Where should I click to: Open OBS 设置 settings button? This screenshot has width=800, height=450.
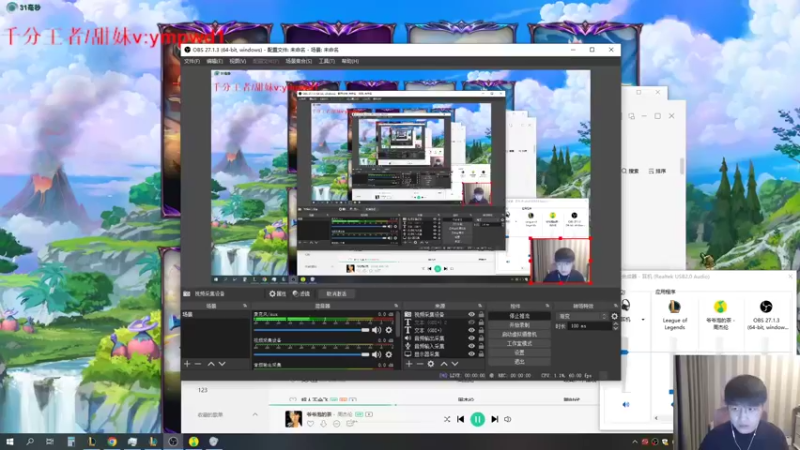519,353
